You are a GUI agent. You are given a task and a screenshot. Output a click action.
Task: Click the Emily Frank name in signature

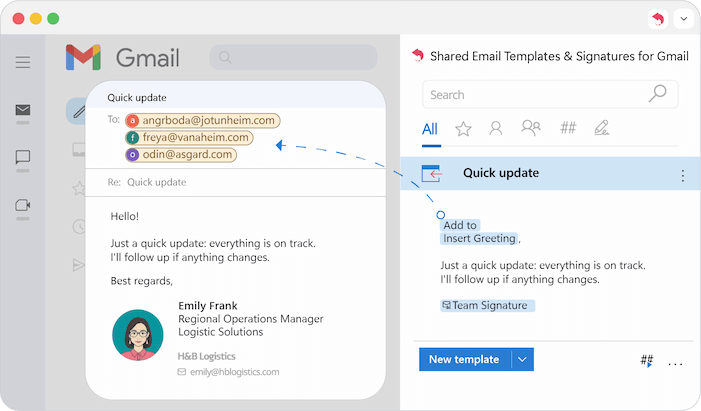(x=208, y=306)
